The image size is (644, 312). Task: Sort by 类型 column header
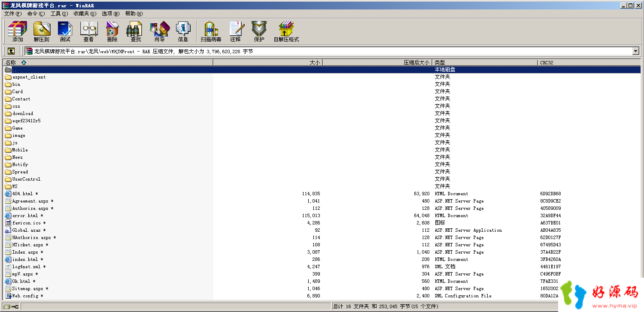(485, 63)
